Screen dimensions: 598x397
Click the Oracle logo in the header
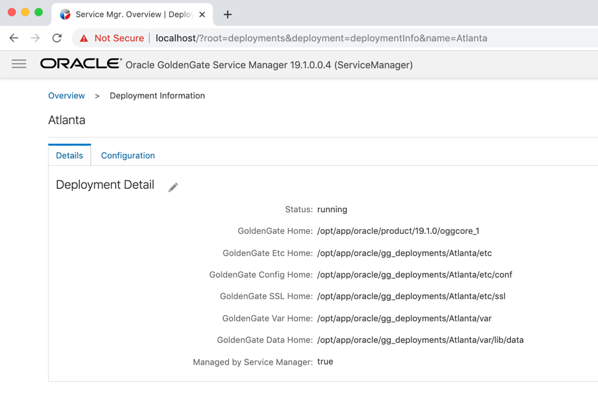click(81, 64)
